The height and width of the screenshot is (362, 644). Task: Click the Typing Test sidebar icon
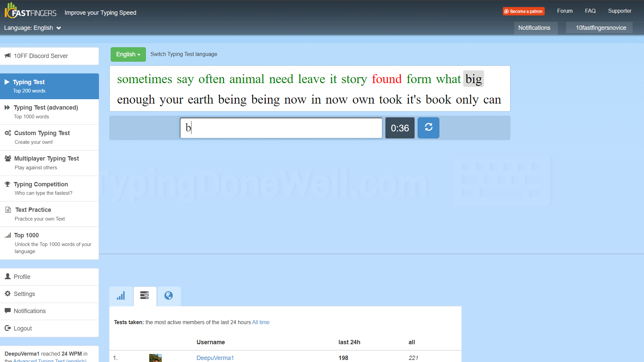coord(7,82)
